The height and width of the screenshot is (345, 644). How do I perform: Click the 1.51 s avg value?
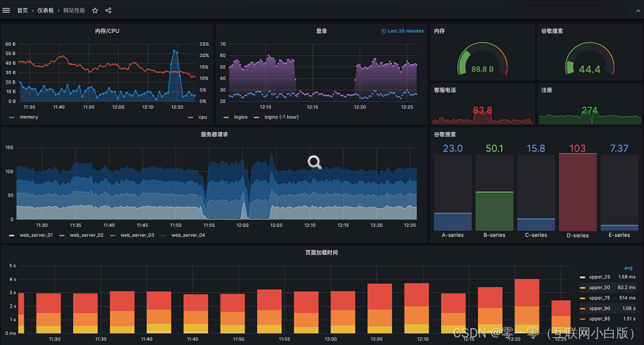click(629, 319)
